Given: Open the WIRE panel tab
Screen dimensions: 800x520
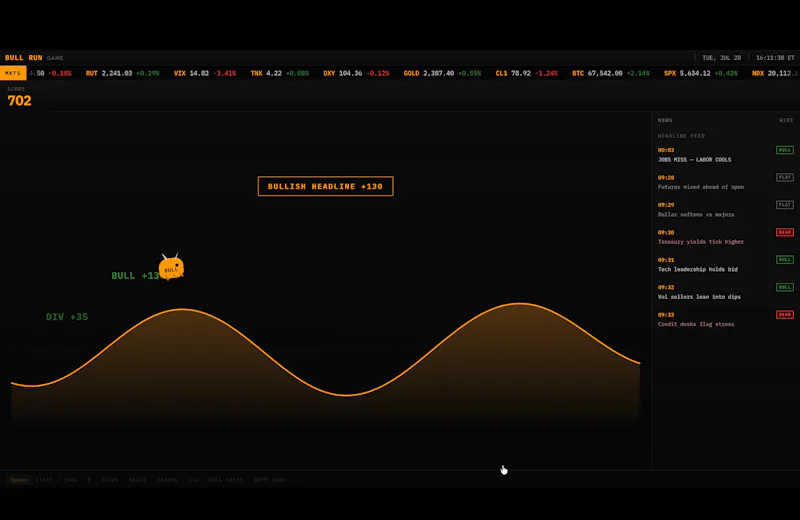Looking at the screenshot, I should click(x=786, y=120).
